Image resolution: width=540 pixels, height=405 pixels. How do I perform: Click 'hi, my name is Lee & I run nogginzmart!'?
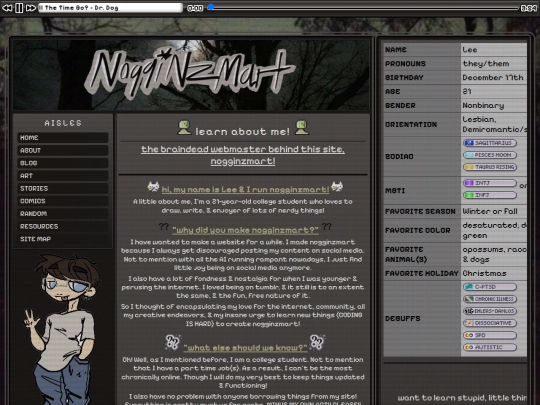click(x=245, y=189)
